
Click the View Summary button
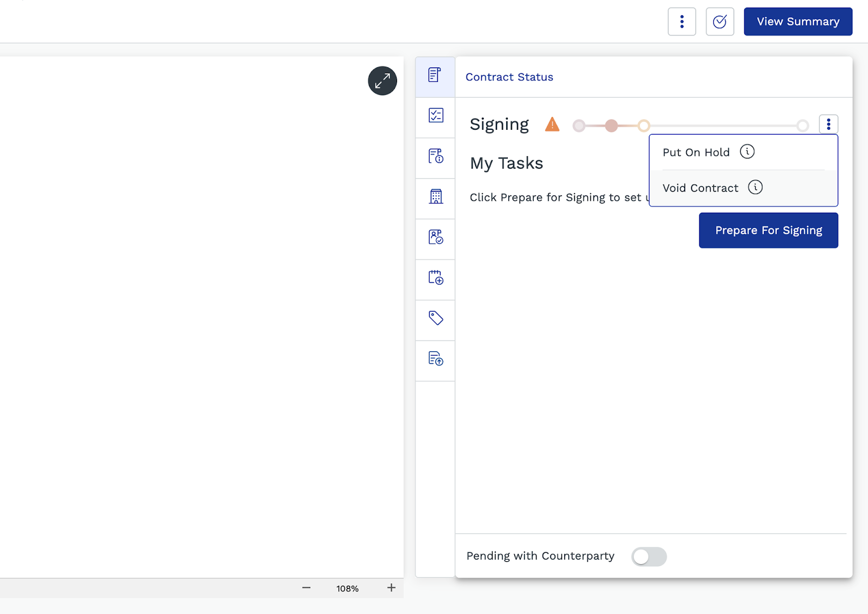point(797,22)
